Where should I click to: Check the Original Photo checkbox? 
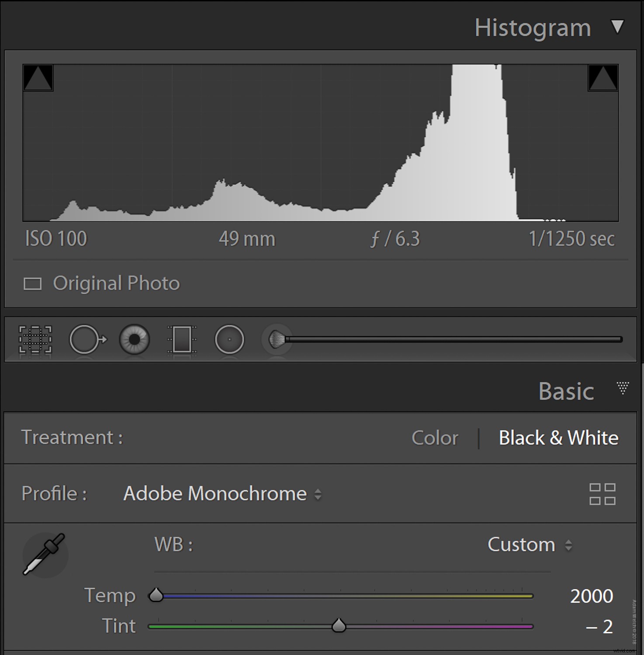(x=33, y=284)
